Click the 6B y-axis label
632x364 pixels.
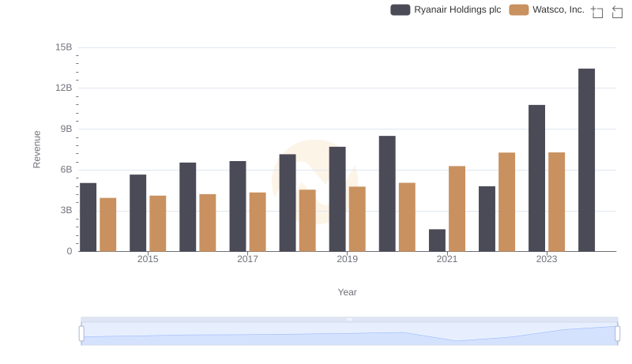pos(66,170)
